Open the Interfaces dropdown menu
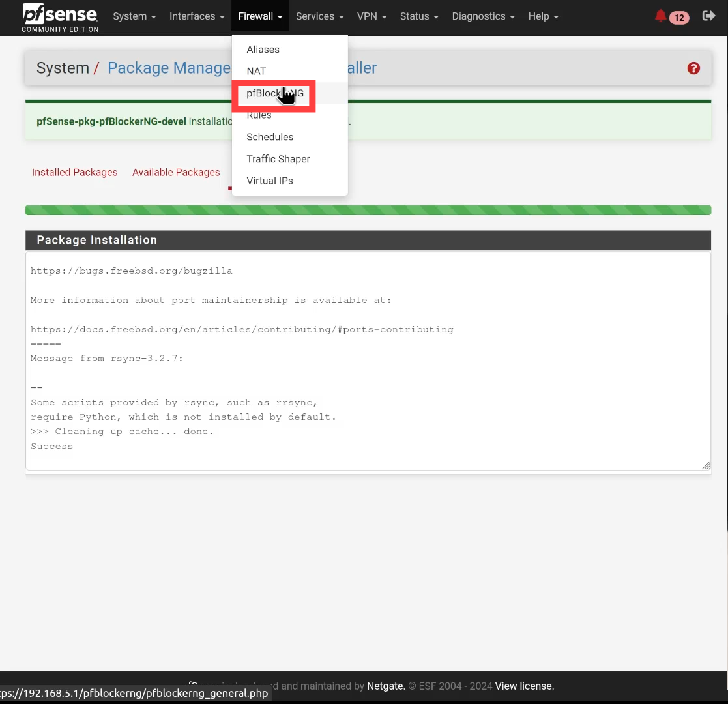This screenshot has height=704, width=728. tap(197, 16)
